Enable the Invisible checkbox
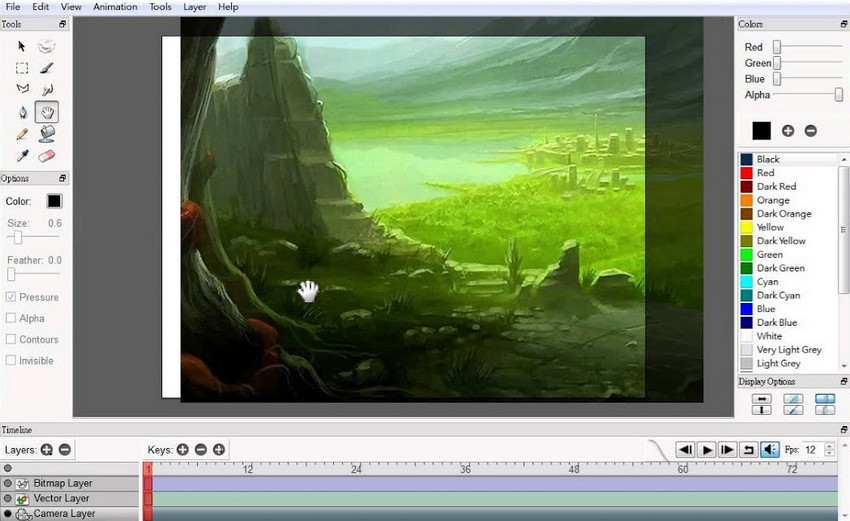 [11, 360]
